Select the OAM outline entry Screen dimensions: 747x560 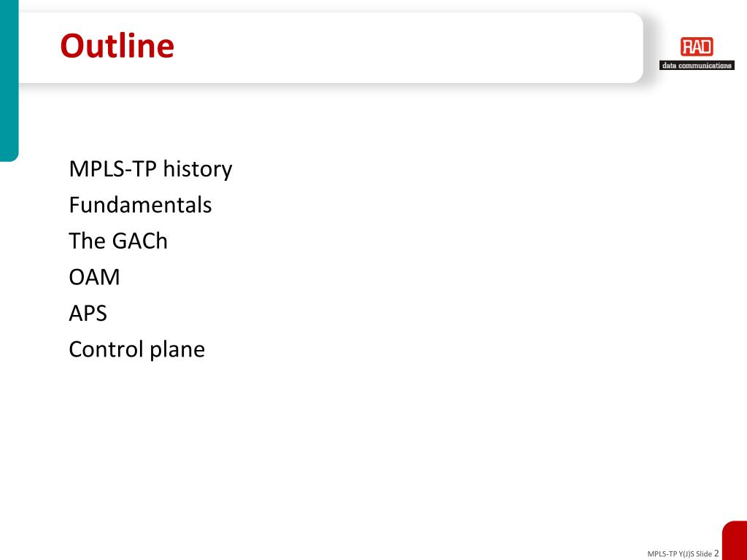94,277
